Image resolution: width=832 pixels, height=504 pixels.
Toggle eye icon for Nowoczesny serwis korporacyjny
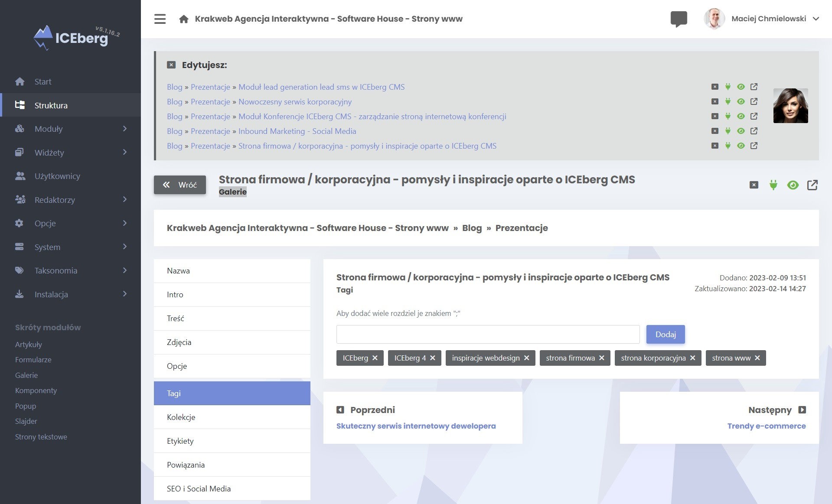tap(741, 101)
